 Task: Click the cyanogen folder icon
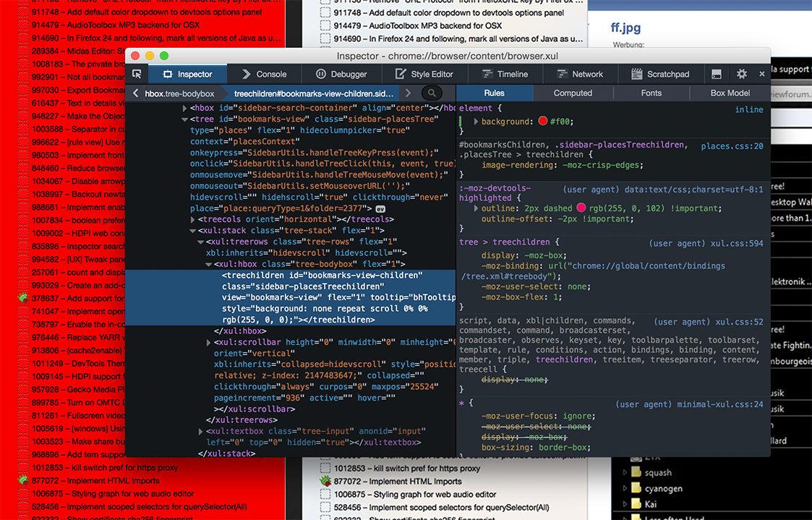(636, 488)
